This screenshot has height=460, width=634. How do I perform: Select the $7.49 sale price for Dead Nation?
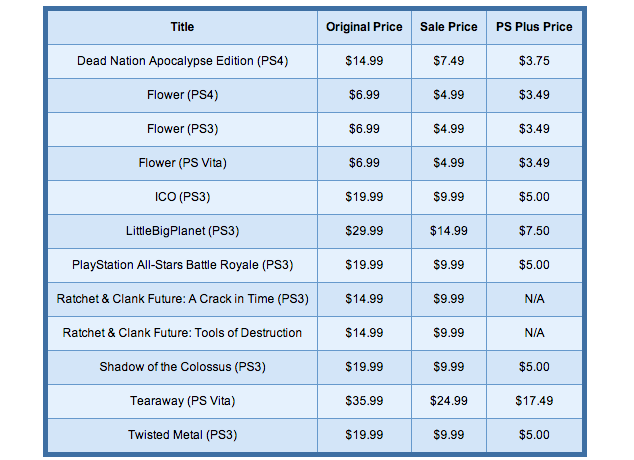tap(449, 61)
